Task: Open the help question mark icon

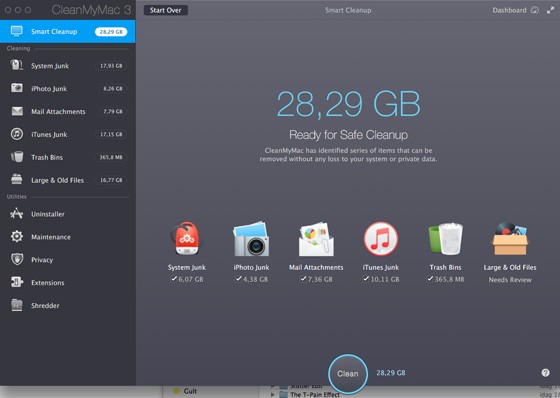Action: 545,373
